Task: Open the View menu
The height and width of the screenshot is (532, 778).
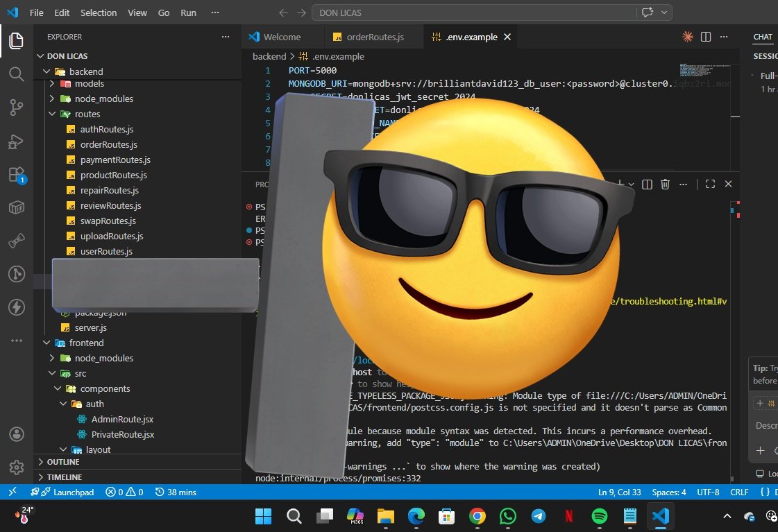Action: [137, 12]
